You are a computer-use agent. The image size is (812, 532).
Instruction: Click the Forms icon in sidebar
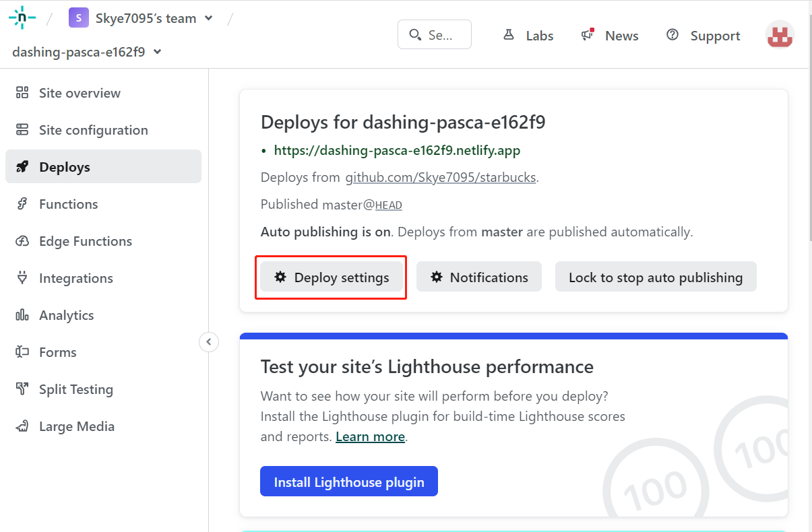tap(22, 352)
